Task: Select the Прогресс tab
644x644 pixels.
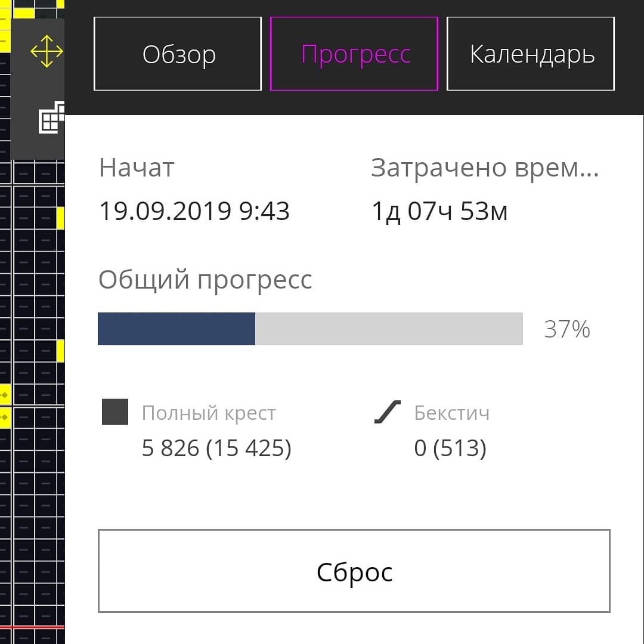Action: (354, 54)
